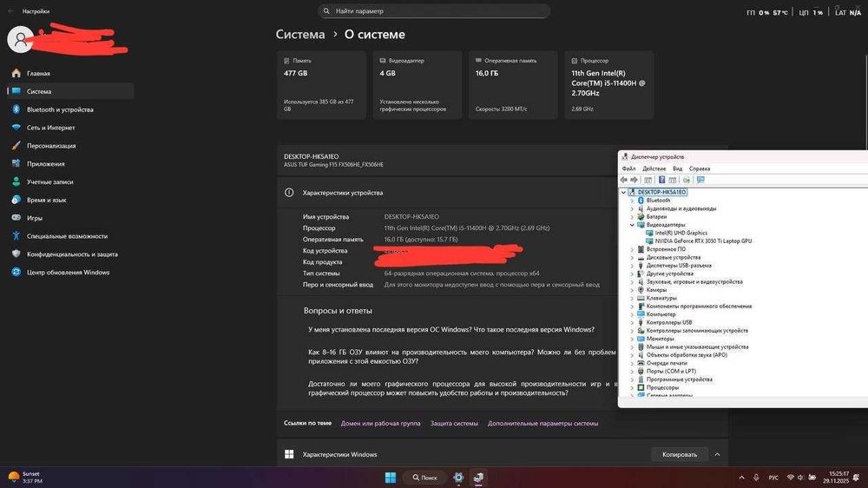This screenshot has height=488, width=868.
Task: Click the Учетные записи person icon
Action: (x=16, y=181)
